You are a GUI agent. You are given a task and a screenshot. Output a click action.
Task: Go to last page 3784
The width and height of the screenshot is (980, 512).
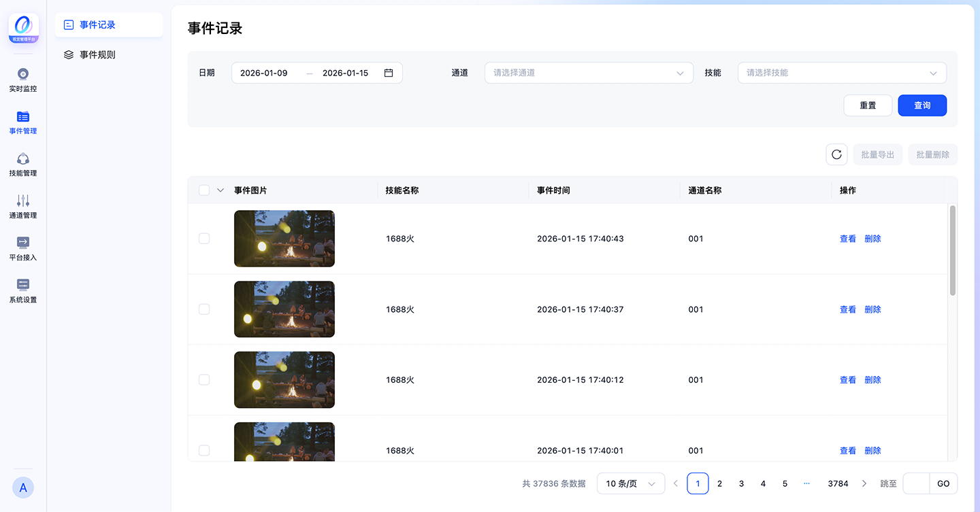tap(838, 483)
